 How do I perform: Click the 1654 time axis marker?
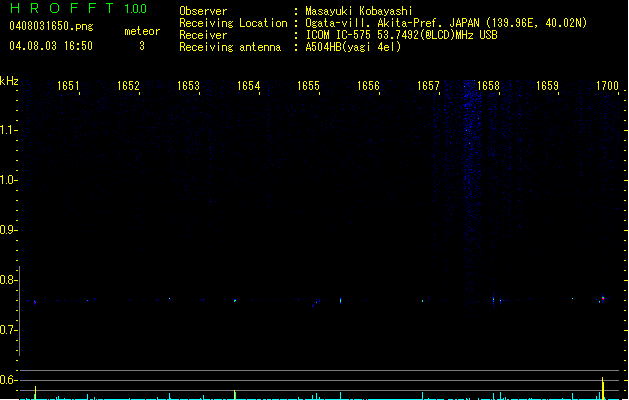click(248, 86)
